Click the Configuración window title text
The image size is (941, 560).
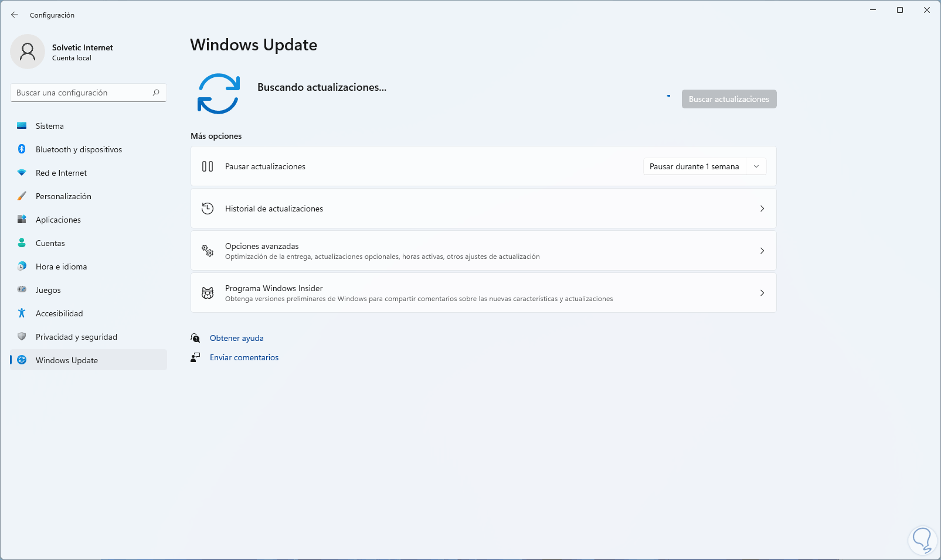pyautogui.click(x=52, y=15)
